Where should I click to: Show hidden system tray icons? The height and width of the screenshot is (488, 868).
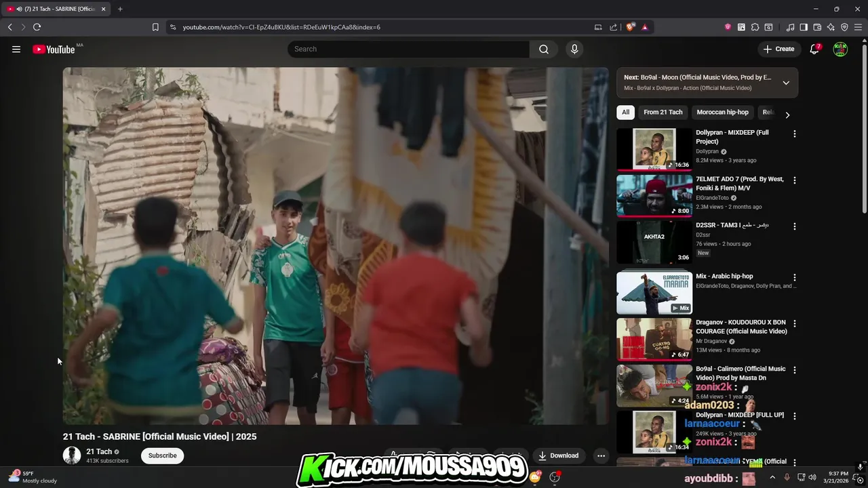pos(772,477)
